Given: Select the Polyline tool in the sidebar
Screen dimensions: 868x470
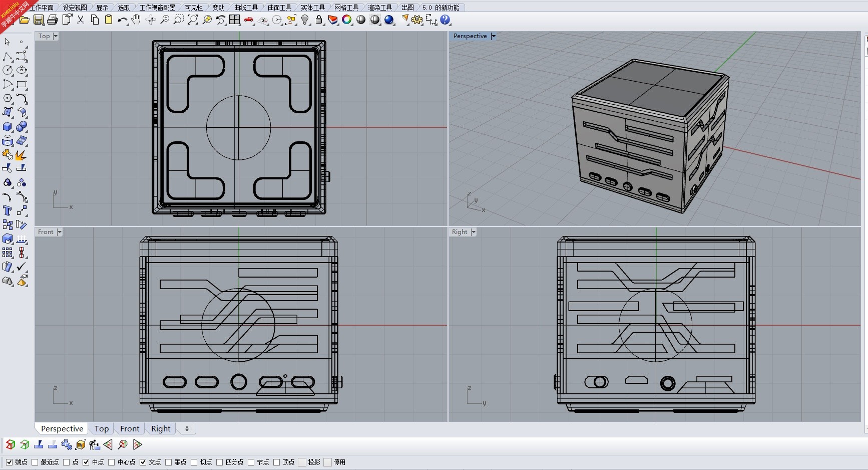Looking at the screenshot, I should click(8, 56).
